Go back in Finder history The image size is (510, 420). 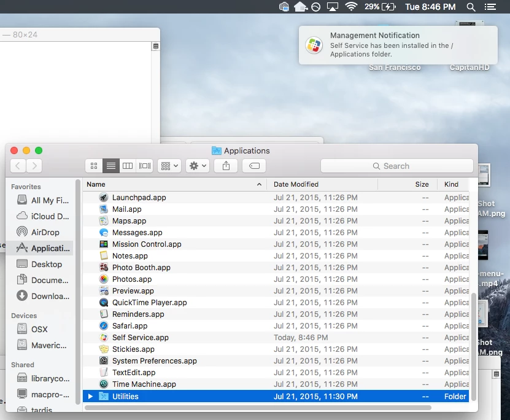(18, 166)
